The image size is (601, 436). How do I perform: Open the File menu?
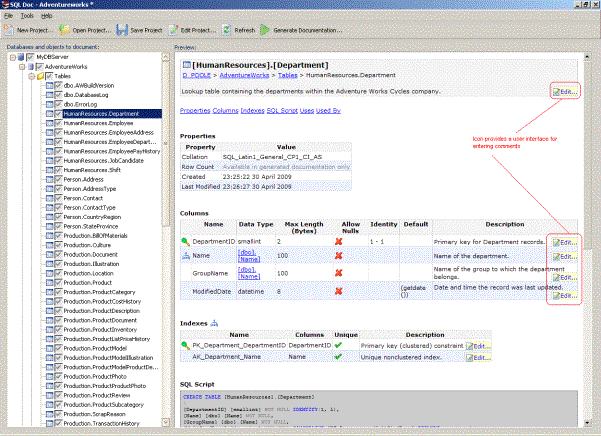8,16
